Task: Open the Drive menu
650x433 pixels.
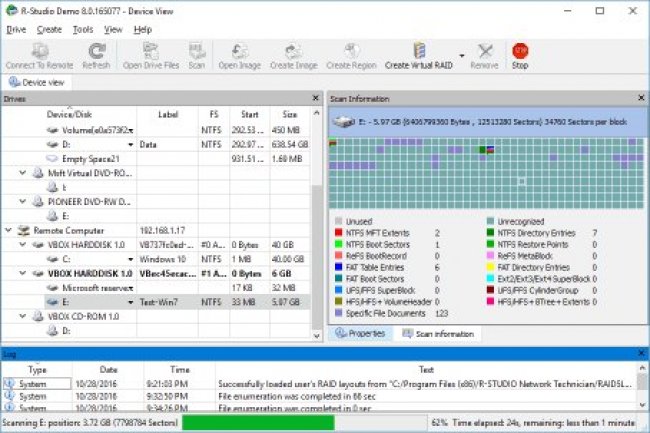Action: point(16,30)
